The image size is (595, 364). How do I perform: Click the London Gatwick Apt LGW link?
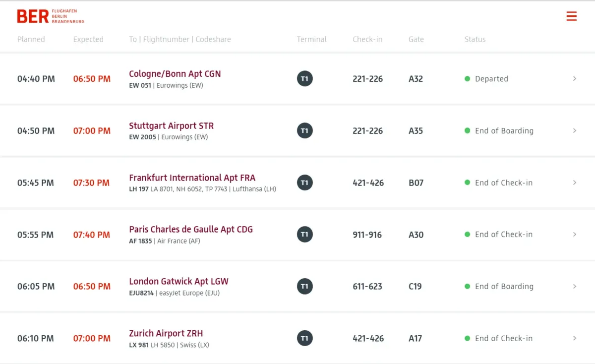(x=178, y=281)
